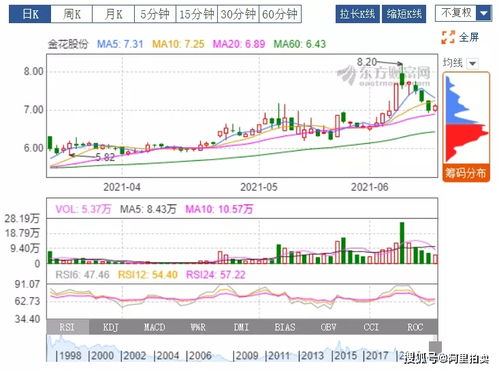Click the MA20: 6.89 legend text

(239, 44)
